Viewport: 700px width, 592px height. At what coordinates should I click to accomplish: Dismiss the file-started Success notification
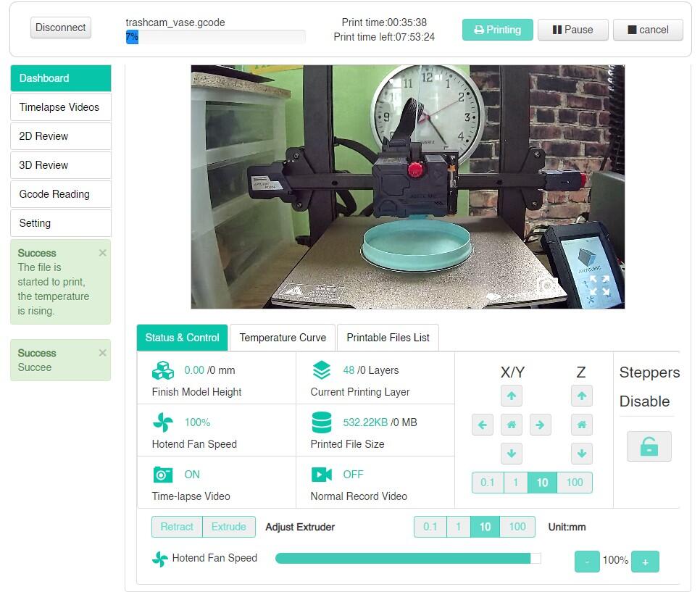pyautogui.click(x=102, y=253)
